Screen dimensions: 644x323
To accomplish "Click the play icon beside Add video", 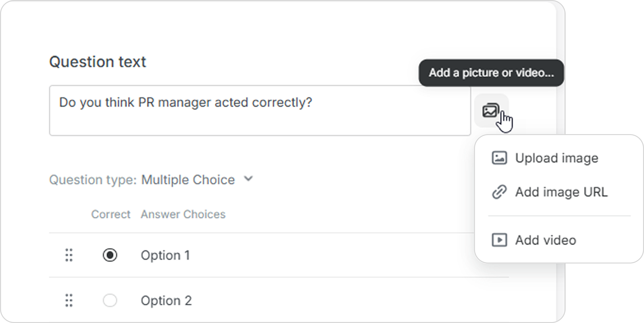I will click(x=499, y=240).
